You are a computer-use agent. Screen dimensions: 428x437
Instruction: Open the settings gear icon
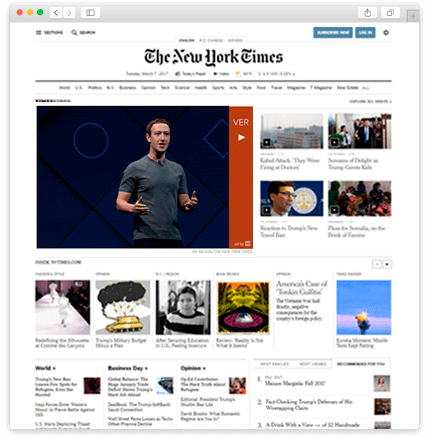386,33
